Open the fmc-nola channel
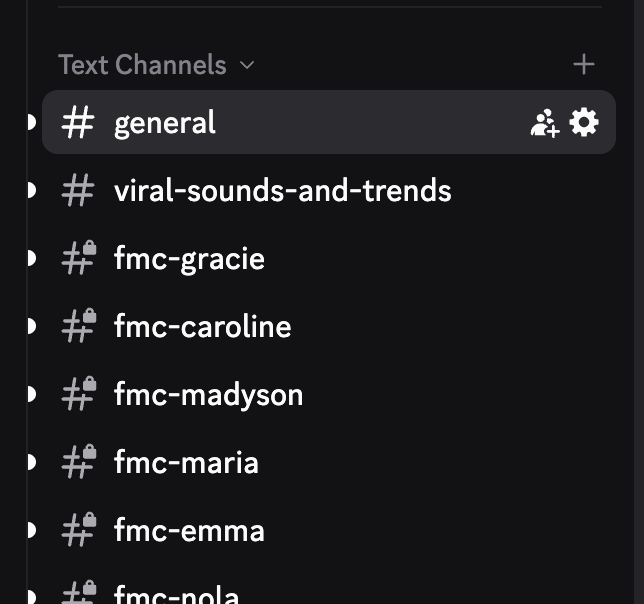The height and width of the screenshot is (604, 644). point(177,594)
